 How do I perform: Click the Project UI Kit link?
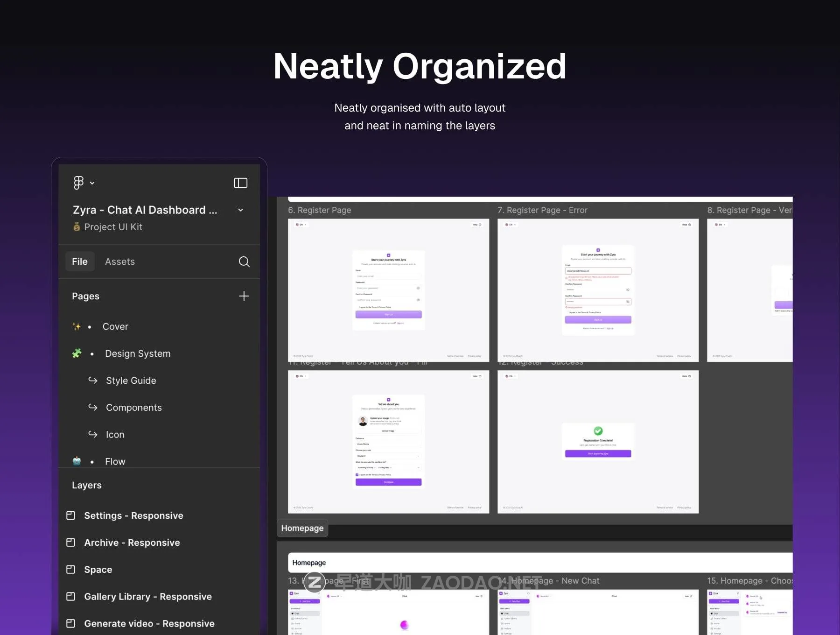[x=113, y=227]
